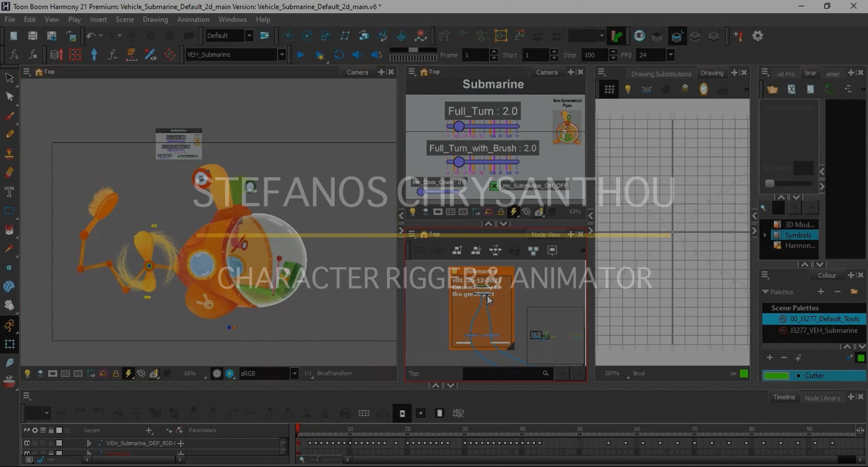Click the grid icon in Drawing view

(609, 89)
